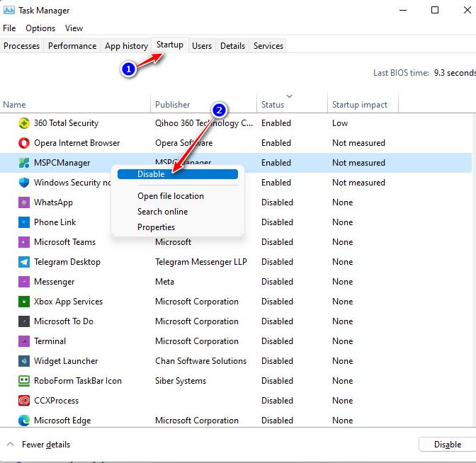Click the Low startup impact value
This screenshot has height=463, width=476.
[x=340, y=123]
